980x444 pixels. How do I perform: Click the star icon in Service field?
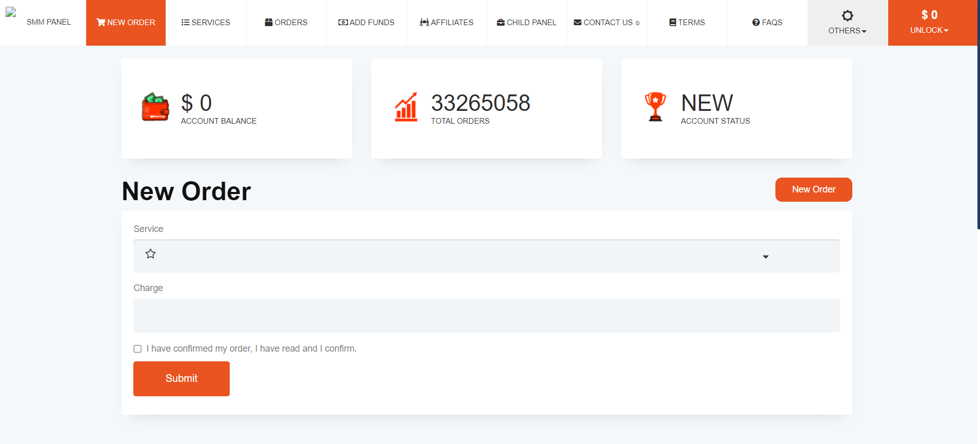click(x=150, y=254)
